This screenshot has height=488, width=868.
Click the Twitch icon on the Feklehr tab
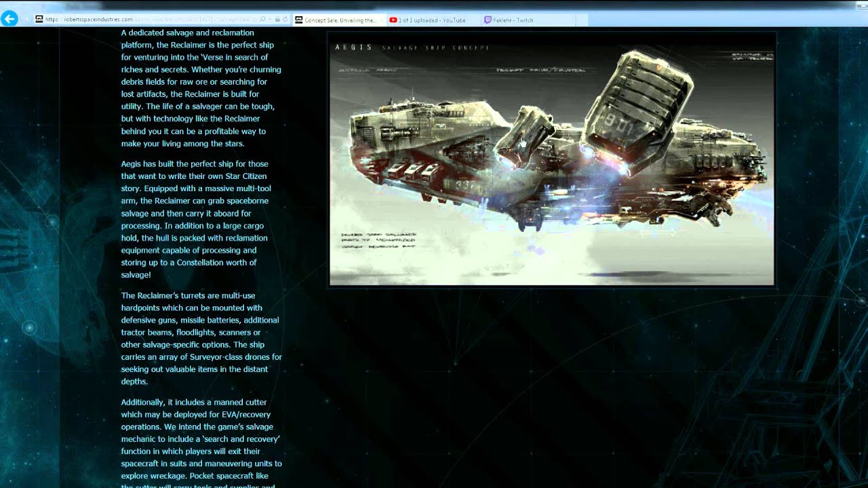pyautogui.click(x=488, y=20)
